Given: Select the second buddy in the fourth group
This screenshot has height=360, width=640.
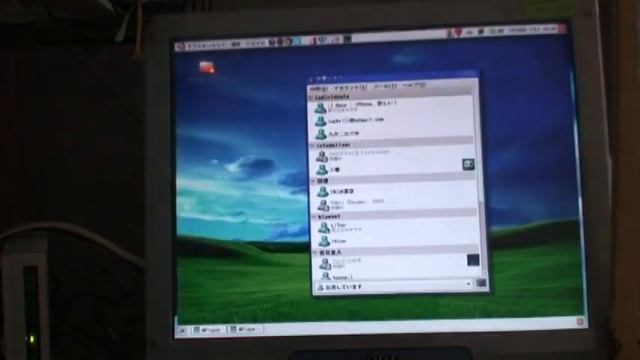Looking at the screenshot, I should pos(396,241).
